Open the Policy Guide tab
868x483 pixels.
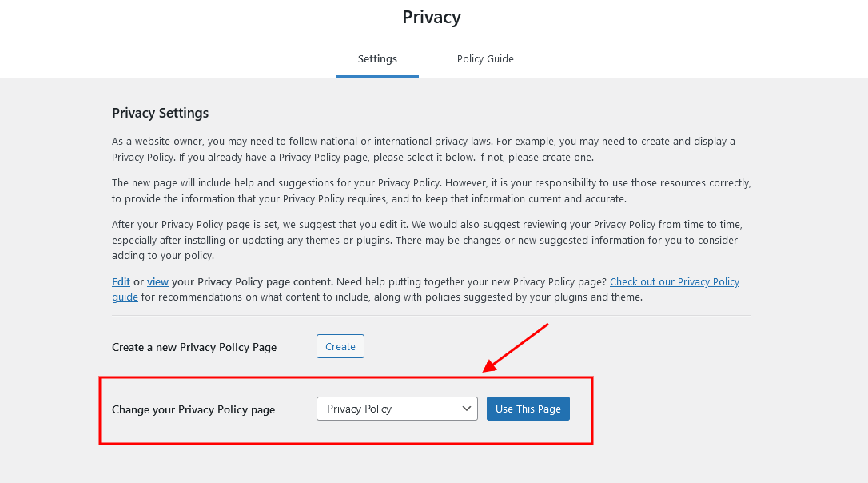(x=485, y=58)
